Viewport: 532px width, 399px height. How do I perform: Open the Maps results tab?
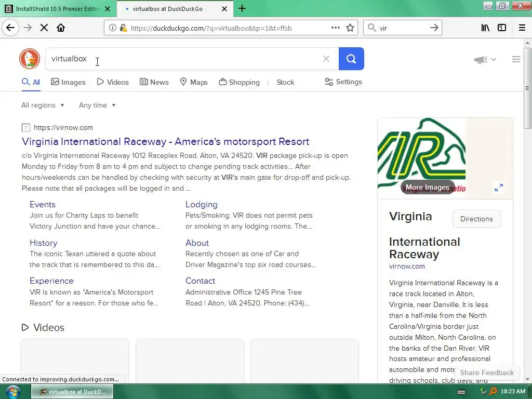click(x=194, y=82)
